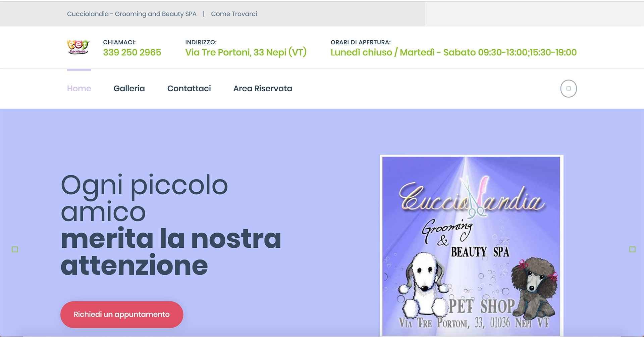This screenshot has height=337, width=644.
Task: Click the Cucciolandia pet logo icon
Action: [x=78, y=47]
